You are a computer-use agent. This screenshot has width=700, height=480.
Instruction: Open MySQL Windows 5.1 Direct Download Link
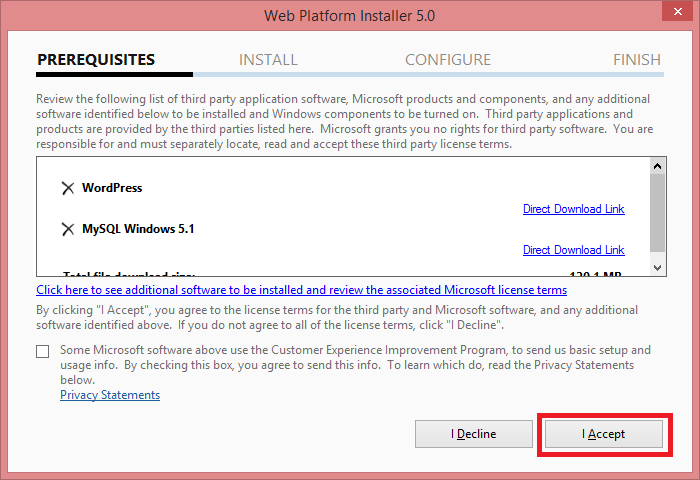click(574, 250)
